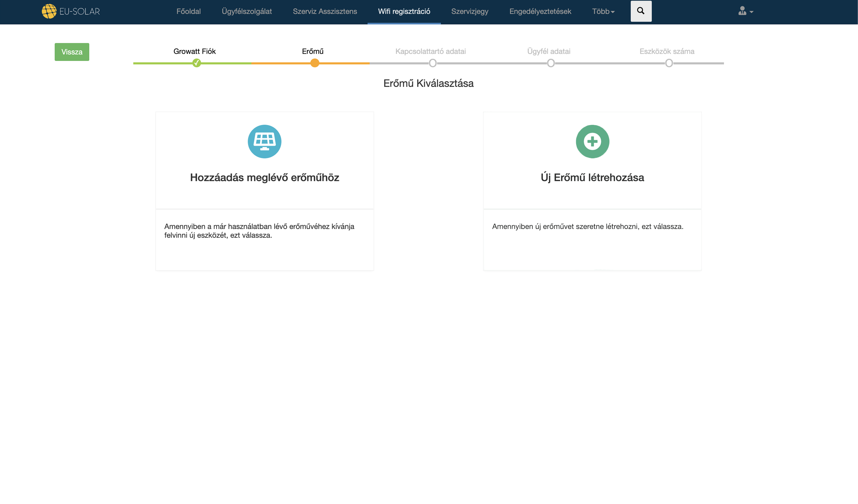Navigate to Szervizjegy in the navbar

click(469, 11)
